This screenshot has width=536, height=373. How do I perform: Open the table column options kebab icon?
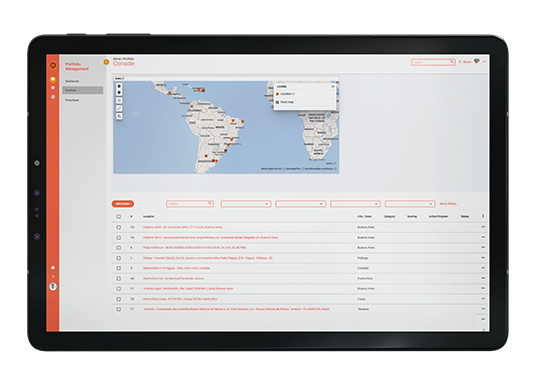[483, 216]
